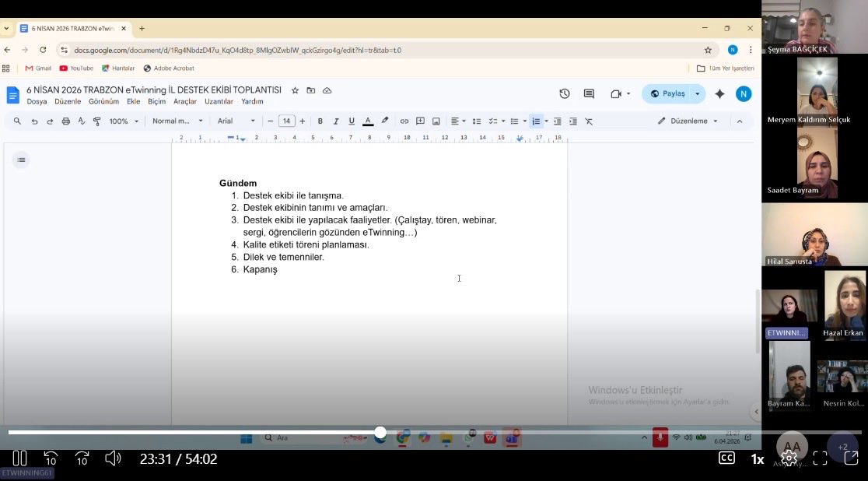
Task: View the cloud save status icon
Action: (x=327, y=90)
